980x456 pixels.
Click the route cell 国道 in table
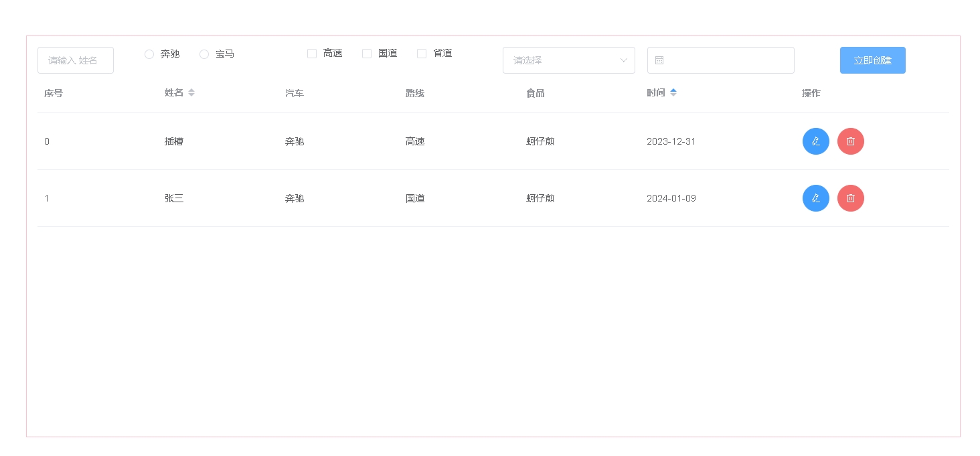point(415,198)
